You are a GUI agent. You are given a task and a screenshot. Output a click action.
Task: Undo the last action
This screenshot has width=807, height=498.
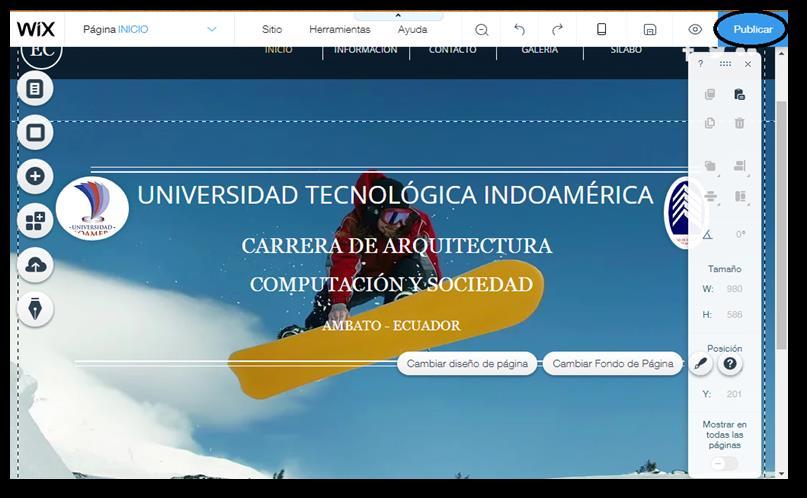pos(519,29)
